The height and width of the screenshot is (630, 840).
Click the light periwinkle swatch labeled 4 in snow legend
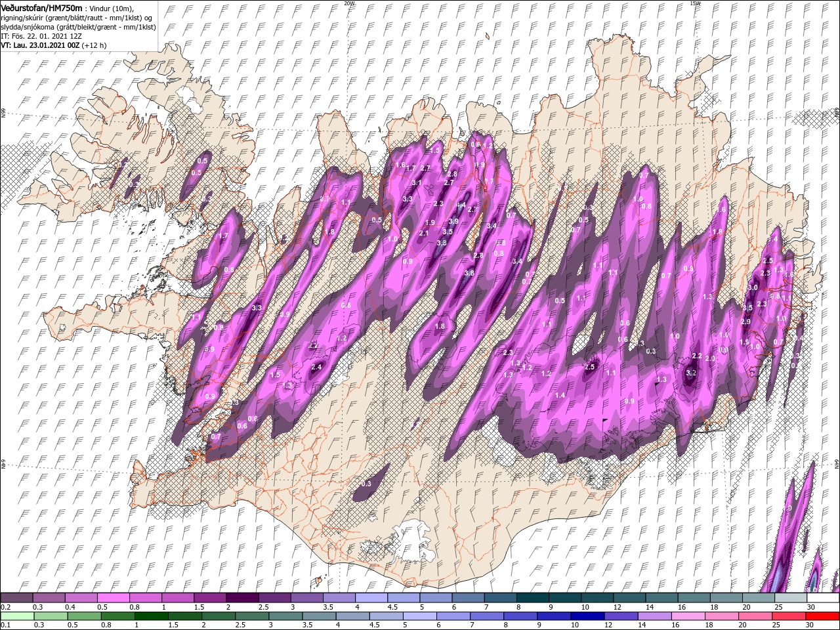pyautogui.click(x=370, y=598)
